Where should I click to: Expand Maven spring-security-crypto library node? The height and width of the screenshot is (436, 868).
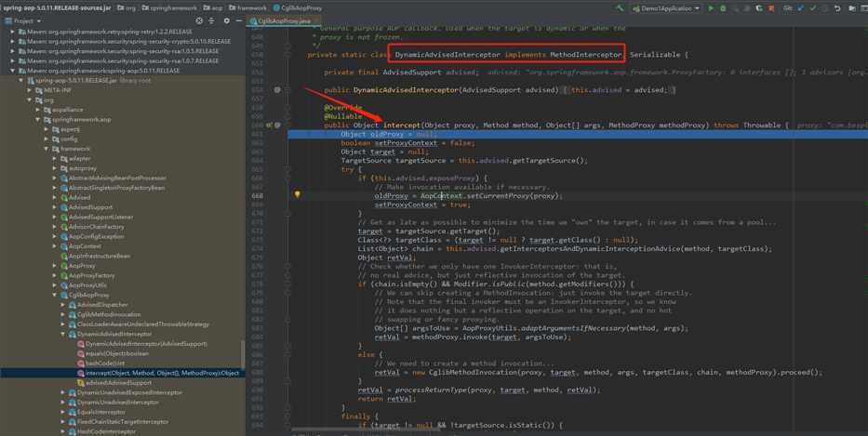click(12, 42)
